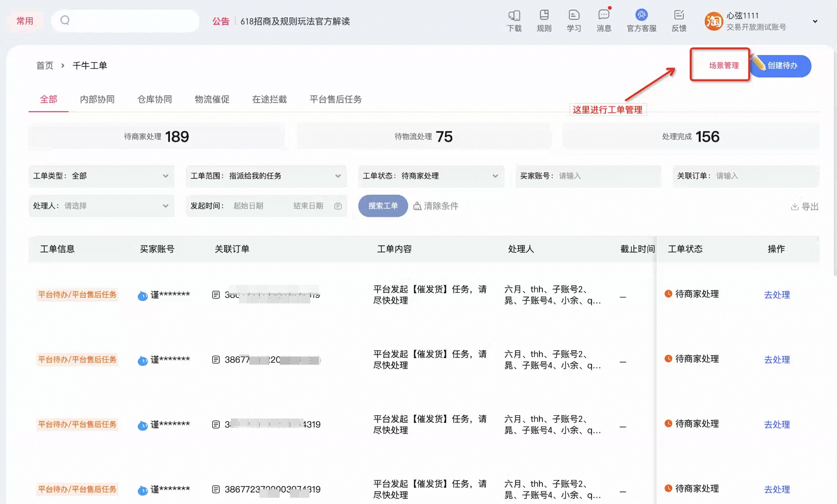Open the 规则 rules icon
Viewport: 837px width, 504px height.
coord(544,15)
